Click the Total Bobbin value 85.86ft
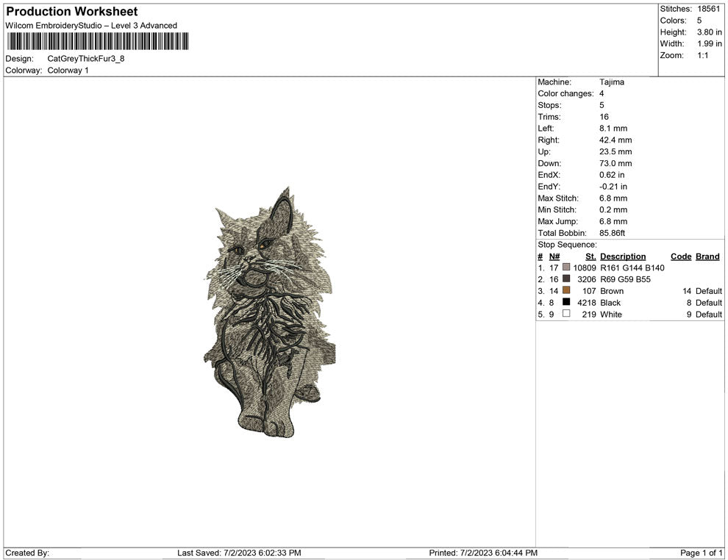 tap(612, 232)
